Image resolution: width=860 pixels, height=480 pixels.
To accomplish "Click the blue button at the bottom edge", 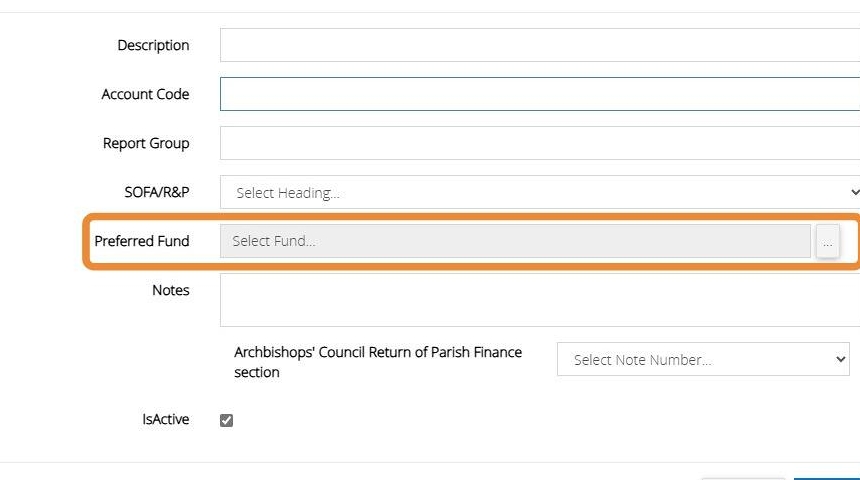I will [826, 477].
